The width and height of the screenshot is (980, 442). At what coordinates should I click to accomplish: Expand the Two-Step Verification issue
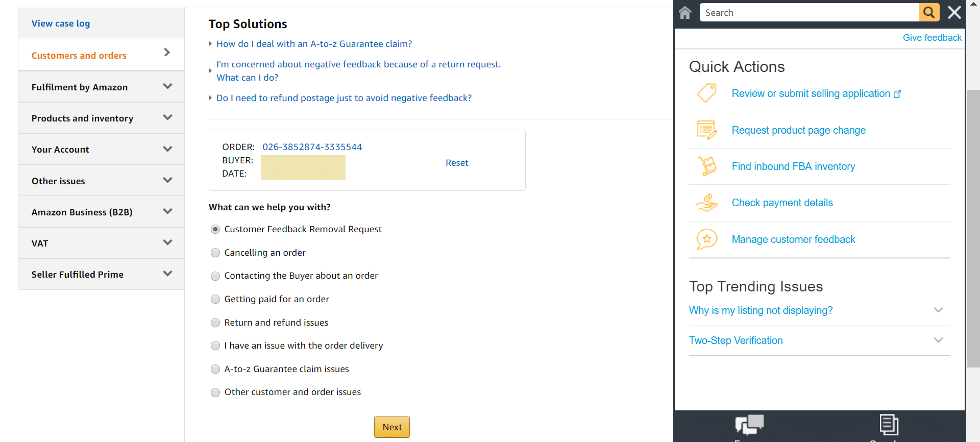pyautogui.click(x=938, y=340)
